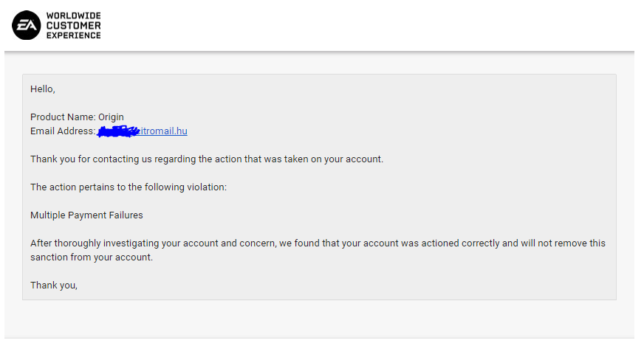
Task: Click the word WORLDWIDE in header
Action: pyautogui.click(x=73, y=15)
